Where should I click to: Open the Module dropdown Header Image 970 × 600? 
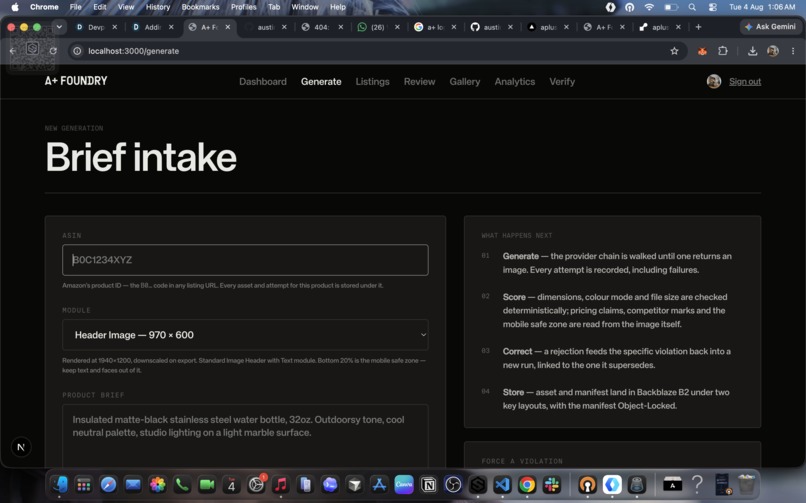[x=245, y=335]
